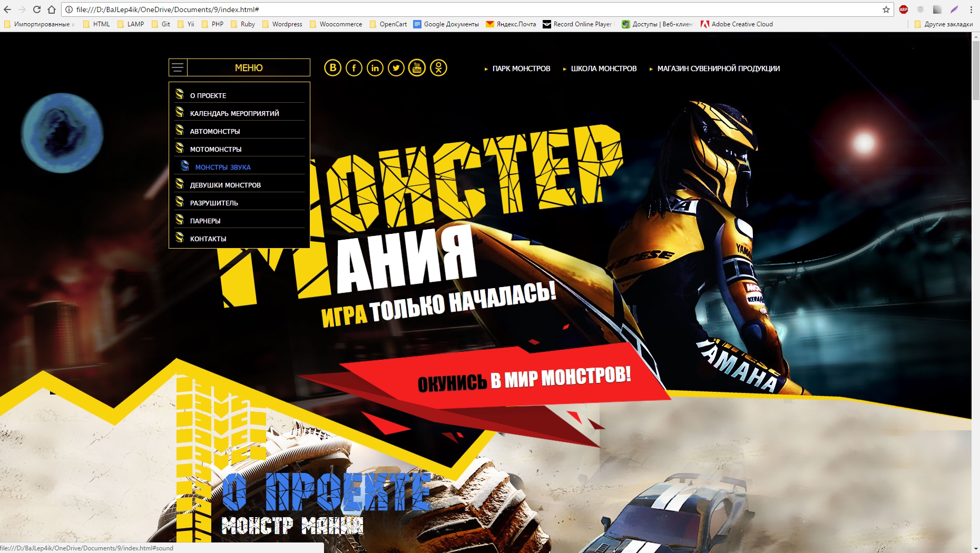This screenshot has width=980, height=553.
Task: Open the PHP bookmarks folder
Action: (212, 24)
